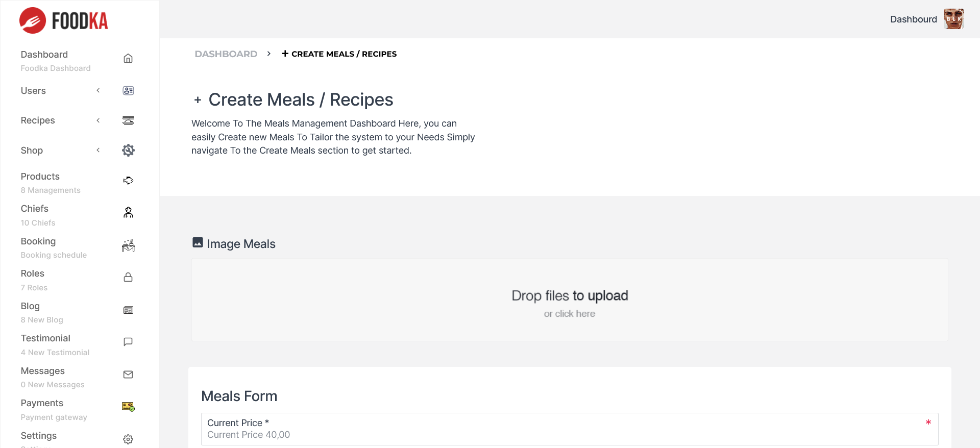Screen dimensions: 980x448
Task: Click the Testimonial speech bubble icon
Action: 128,342
